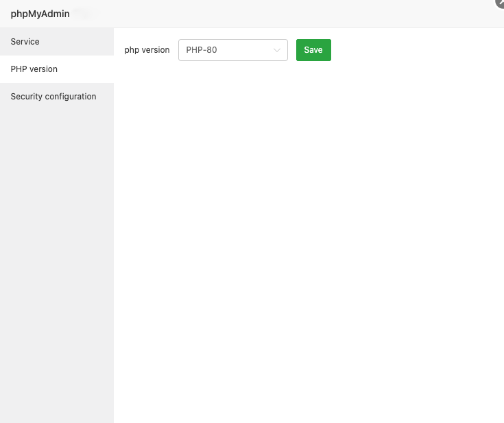Select the PHP version tab
Screen dimensions: 504x423
click(57, 69)
